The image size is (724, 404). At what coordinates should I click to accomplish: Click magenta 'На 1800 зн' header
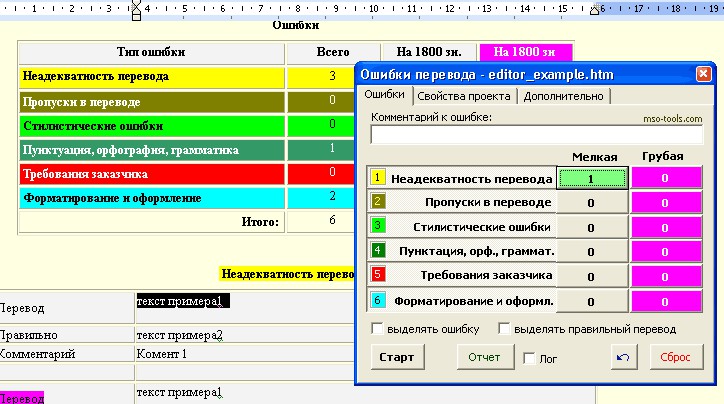[526, 52]
